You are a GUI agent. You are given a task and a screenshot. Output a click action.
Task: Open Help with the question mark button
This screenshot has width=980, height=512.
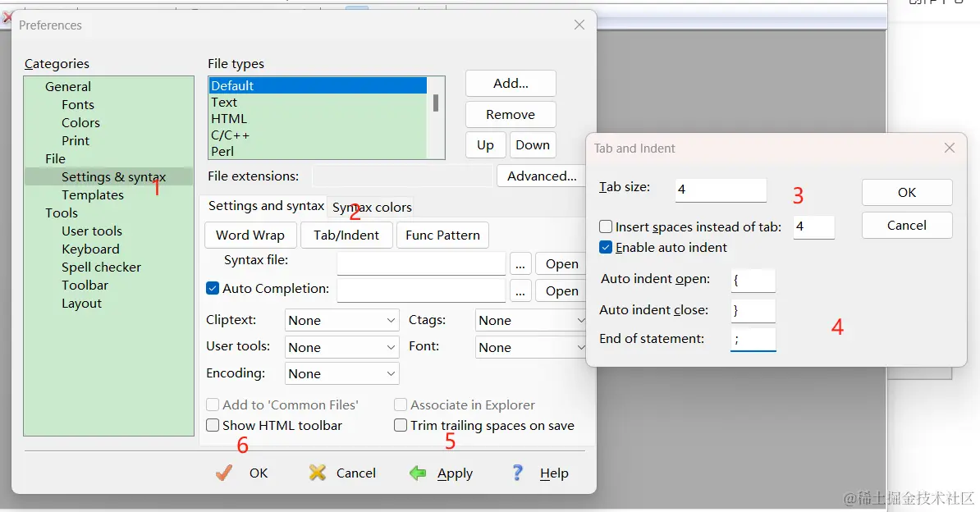tap(539, 473)
